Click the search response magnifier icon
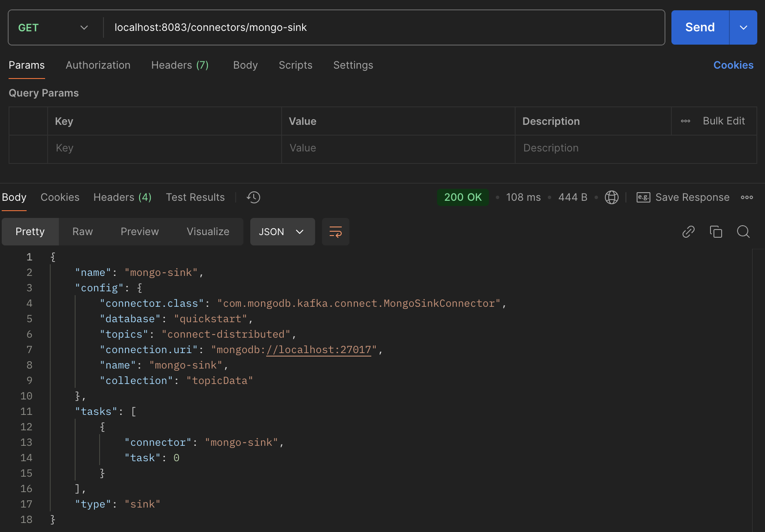 click(744, 232)
